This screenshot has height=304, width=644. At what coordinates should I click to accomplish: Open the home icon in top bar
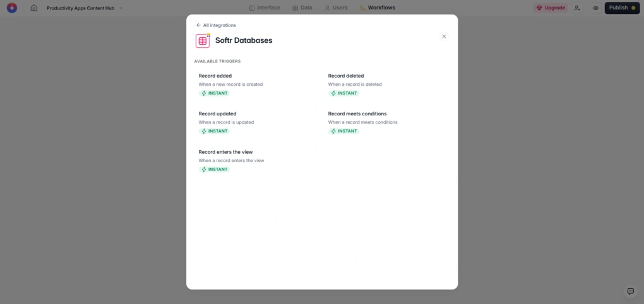[34, 8]
